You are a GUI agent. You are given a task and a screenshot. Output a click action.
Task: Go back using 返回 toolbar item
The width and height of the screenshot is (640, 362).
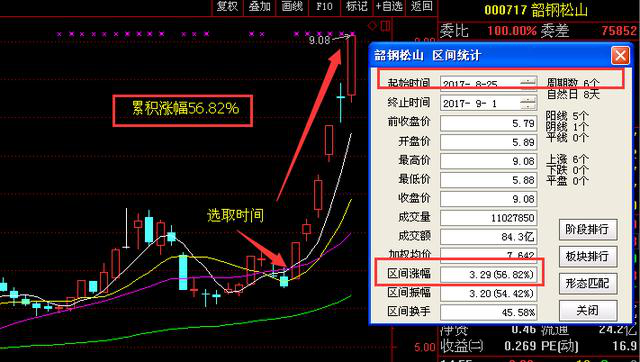421,7
